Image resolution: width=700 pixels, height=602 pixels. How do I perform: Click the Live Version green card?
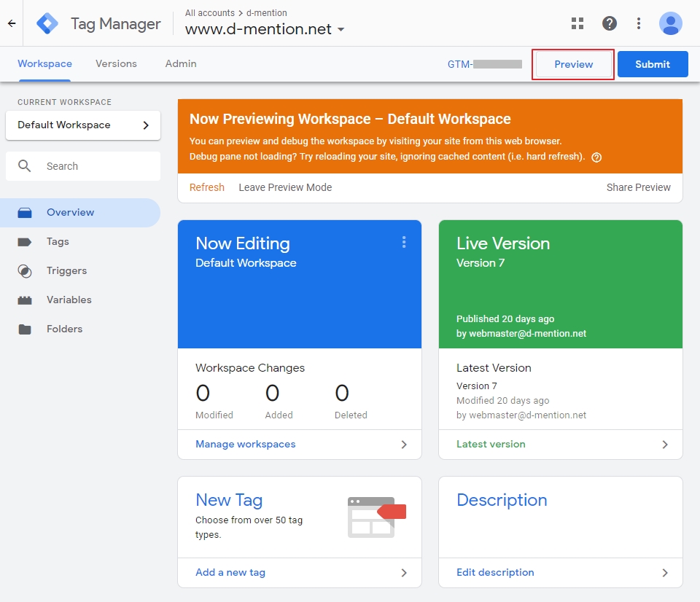click(561, 284)
